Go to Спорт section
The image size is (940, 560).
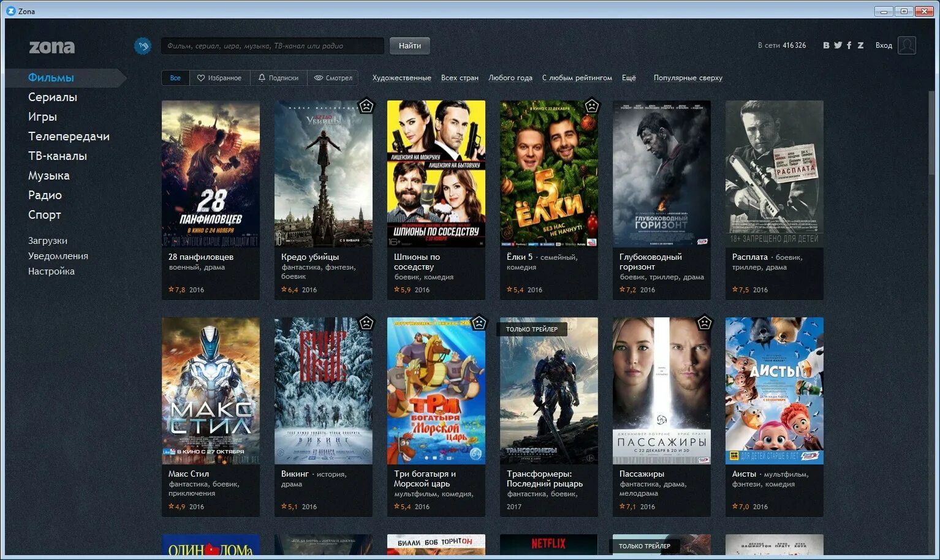pos(45,215)
